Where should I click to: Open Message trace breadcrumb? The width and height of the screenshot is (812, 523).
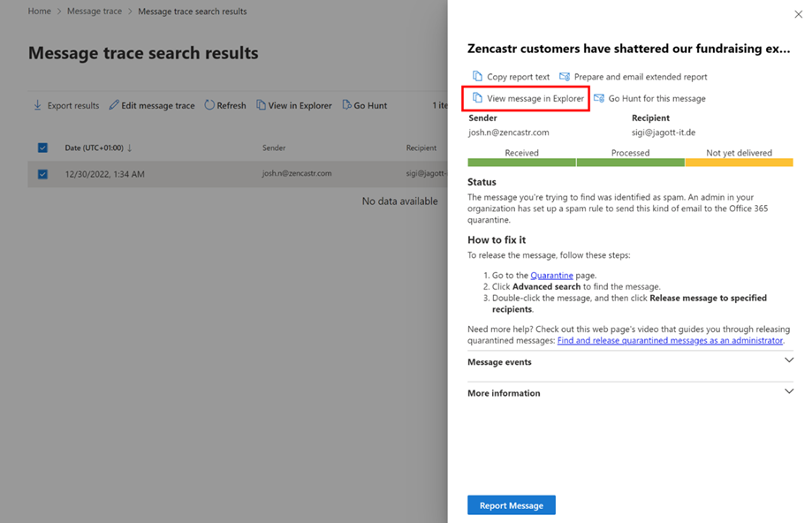point(95,11)
